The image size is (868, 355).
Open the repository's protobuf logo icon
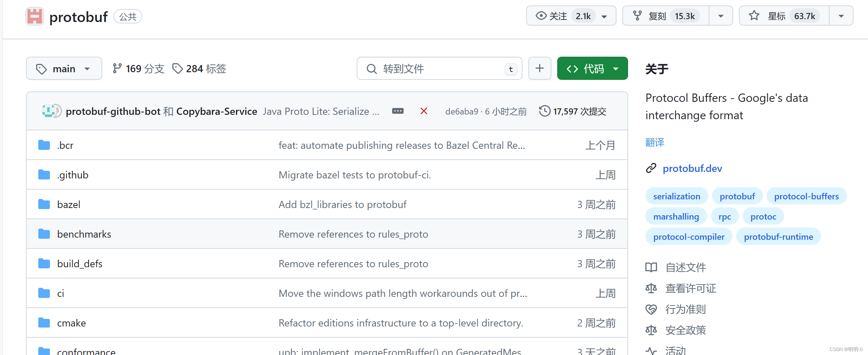click(x=34, y=16)
